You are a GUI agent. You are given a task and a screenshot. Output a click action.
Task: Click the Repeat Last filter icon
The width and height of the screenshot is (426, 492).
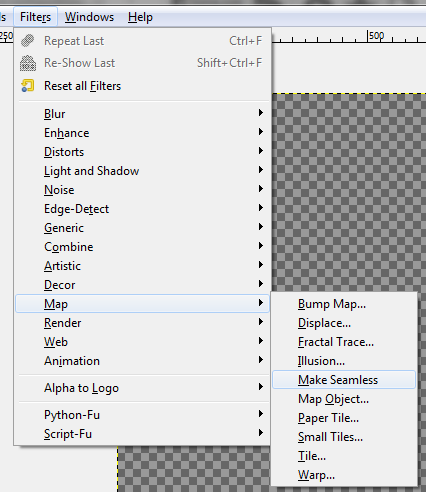(x=28, y=41)
